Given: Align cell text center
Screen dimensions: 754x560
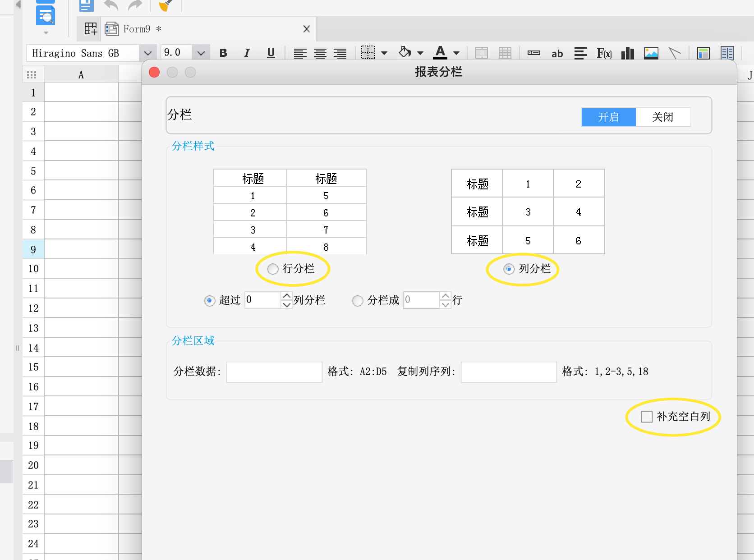Looking at the screenshot, I should 320,53.
